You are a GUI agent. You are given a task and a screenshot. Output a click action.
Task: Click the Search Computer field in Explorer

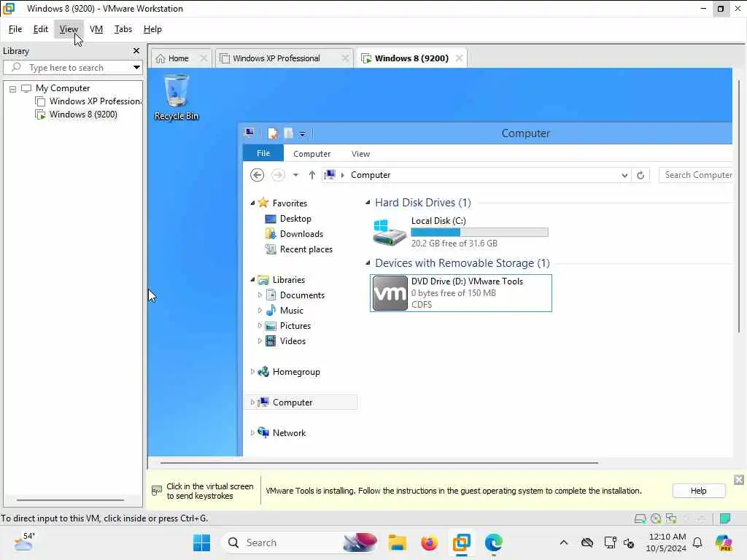point(695,175)
